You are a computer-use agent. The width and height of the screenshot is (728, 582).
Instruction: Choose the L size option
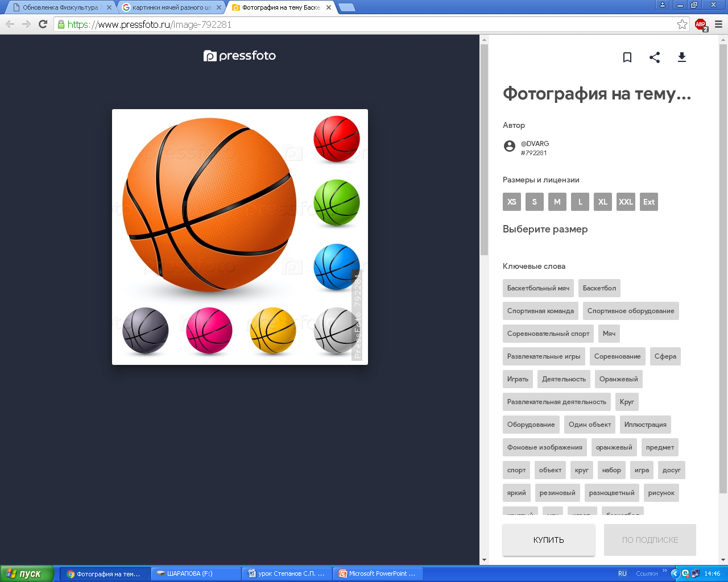pyautogui.click(x=580, y=202)
